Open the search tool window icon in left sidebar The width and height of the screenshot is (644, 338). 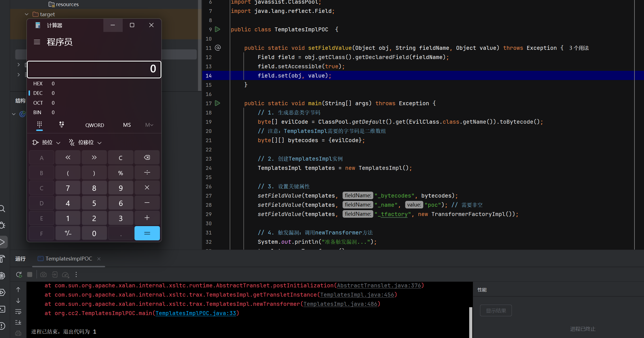(3, 209)
